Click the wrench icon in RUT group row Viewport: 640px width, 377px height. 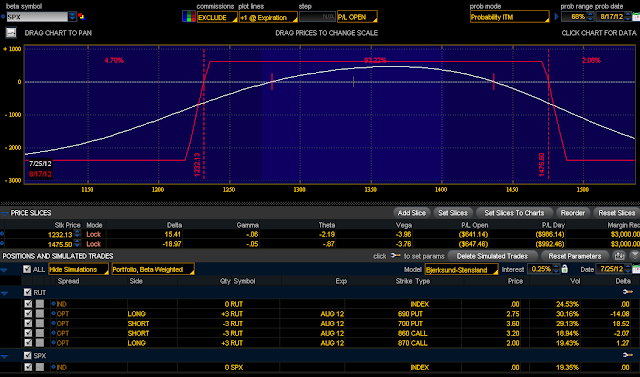click(628, 292)
